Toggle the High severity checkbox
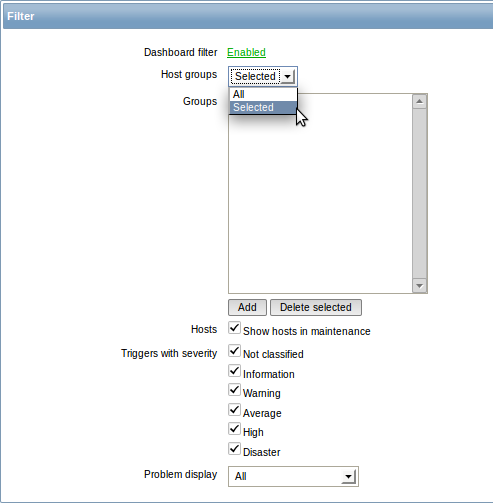This screenshot has width=493, height=503. pyautogui.click(x=234, y=429)
